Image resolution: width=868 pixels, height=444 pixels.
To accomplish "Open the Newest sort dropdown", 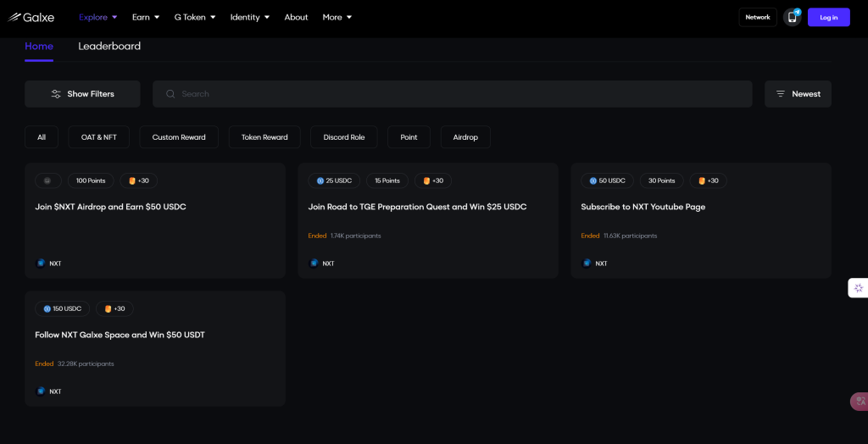I will click(798, 94).
